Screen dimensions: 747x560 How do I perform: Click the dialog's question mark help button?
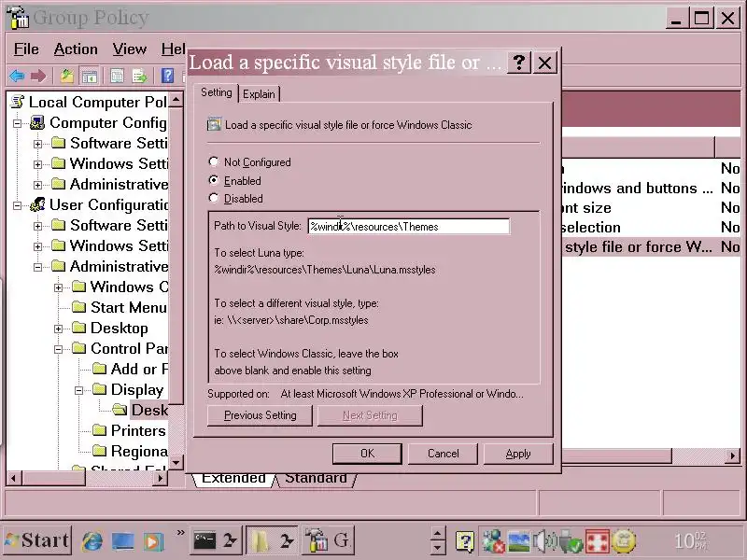click(519, 63)
